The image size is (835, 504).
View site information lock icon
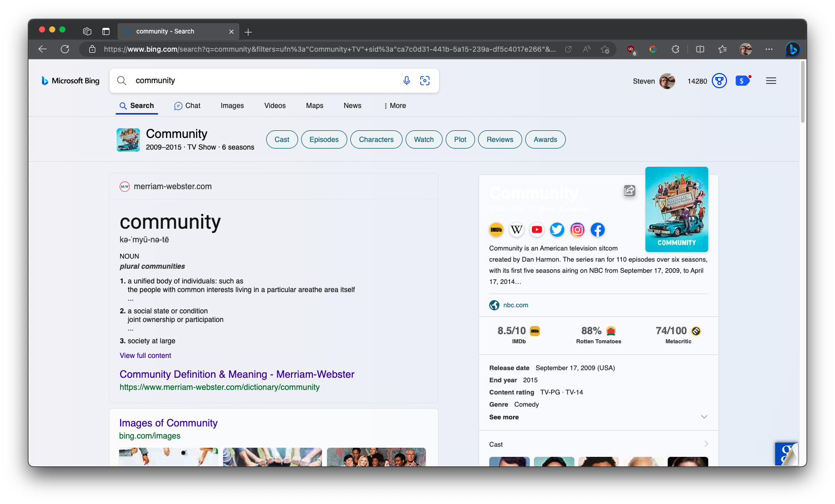92,49
